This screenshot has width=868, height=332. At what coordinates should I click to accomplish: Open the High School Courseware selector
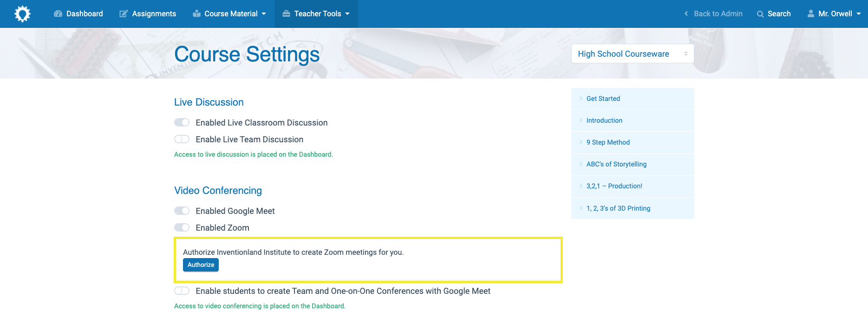(x=633, y=53)
